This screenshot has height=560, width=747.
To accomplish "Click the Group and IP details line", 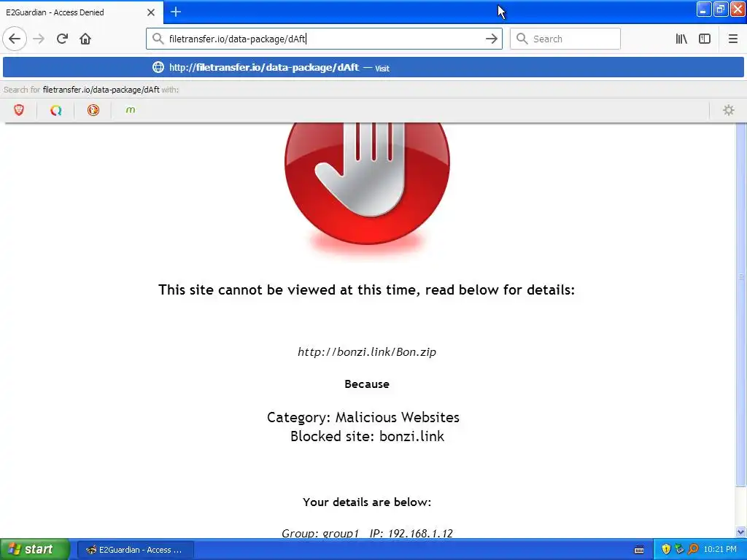I will click(x=367, y=533).
